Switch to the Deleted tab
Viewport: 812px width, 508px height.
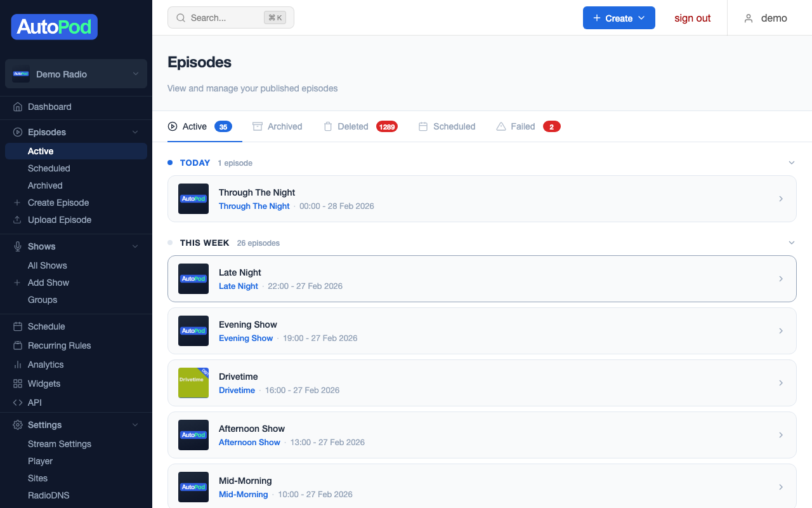point(353,126)
